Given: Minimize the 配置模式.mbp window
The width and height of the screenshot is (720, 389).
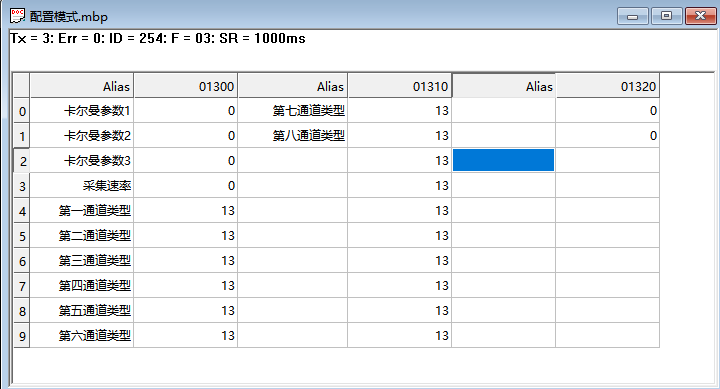Looking at the screenshot, I should tap(632, 16).
